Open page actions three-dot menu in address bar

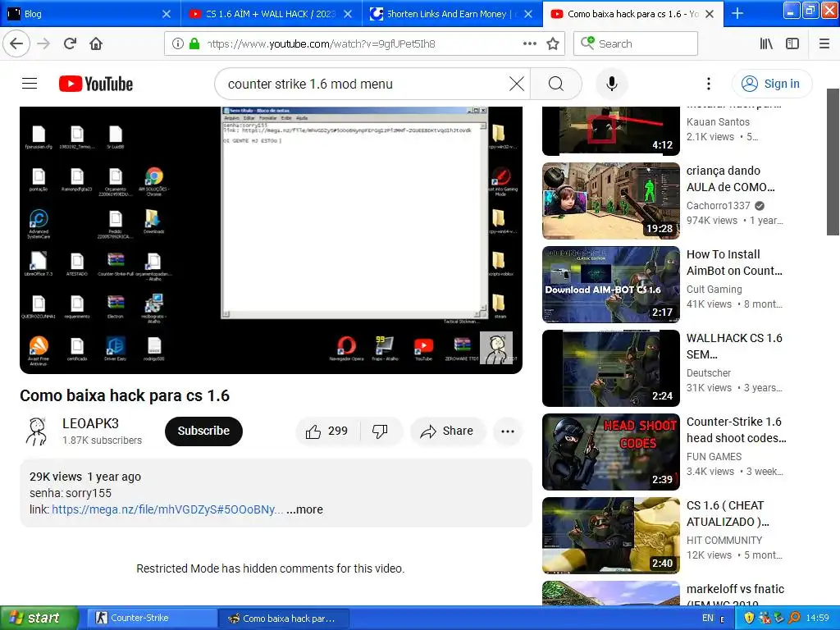point(530,43)
